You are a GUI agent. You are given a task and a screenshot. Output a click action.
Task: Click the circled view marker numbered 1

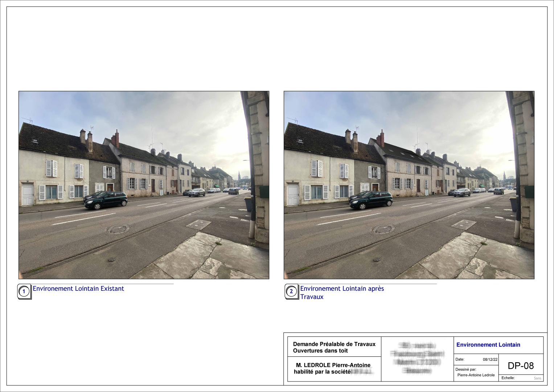[24, 291]
